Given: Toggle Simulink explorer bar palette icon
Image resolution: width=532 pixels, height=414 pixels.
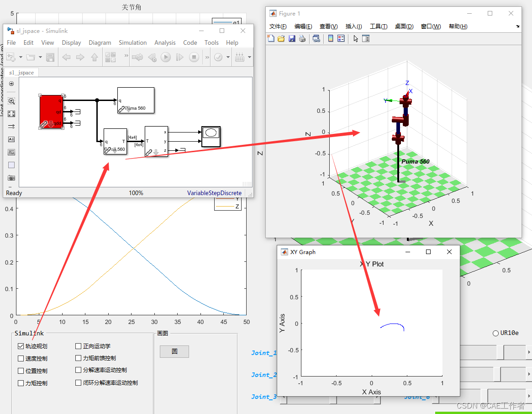Looking at the screenshot, I should 11,84.
